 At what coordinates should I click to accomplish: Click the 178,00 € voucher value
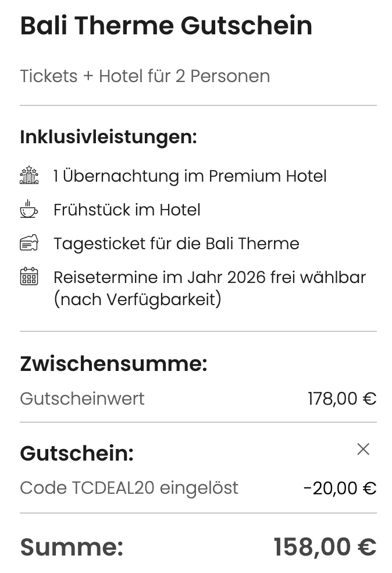click(x=341, y=399)
